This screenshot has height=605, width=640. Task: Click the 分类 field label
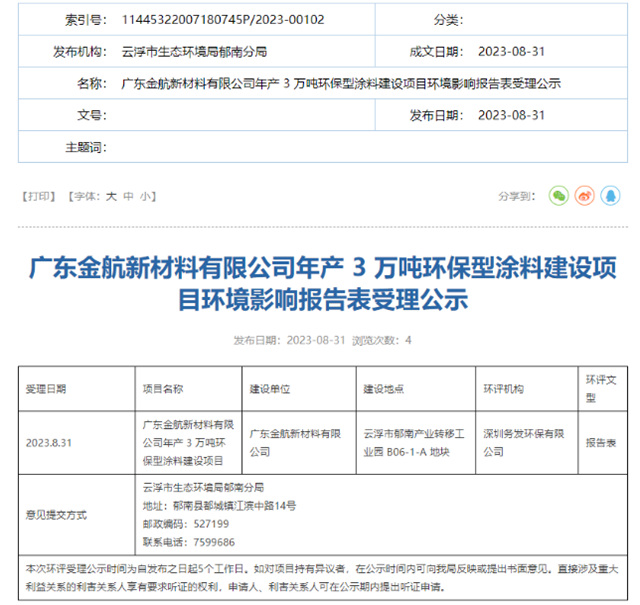tap(449, 20)
